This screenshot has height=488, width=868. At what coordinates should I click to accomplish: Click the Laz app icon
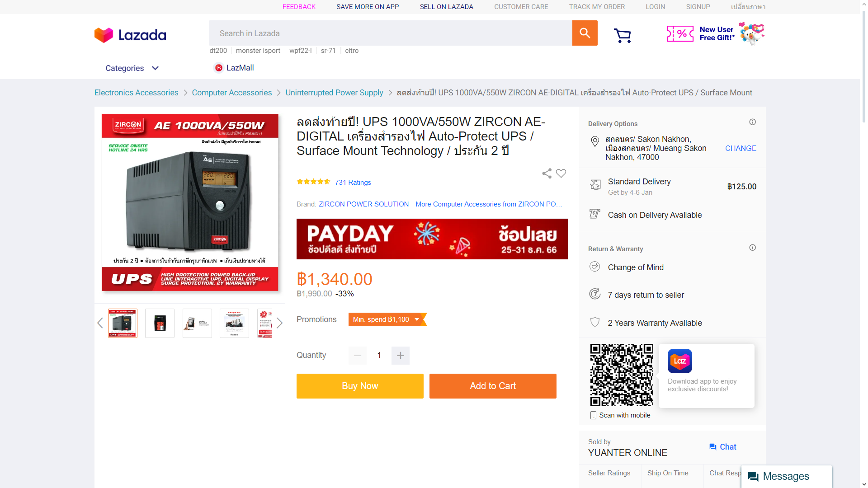point(680,361)
